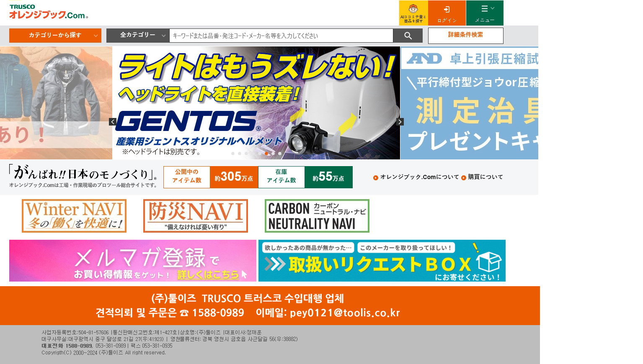
Task: Open the Winter NAVI banner
Action: 74,216
